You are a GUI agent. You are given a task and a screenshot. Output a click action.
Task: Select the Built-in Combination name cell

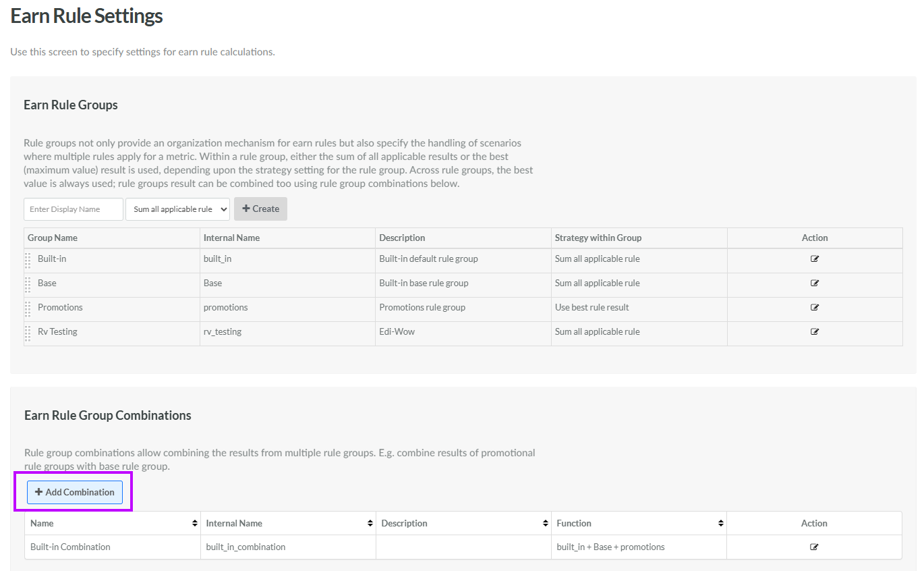click(x=70, y=547)
